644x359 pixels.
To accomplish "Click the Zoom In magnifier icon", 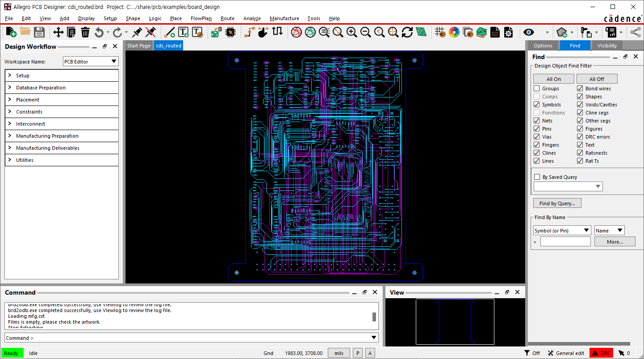I will click(352, 32).
